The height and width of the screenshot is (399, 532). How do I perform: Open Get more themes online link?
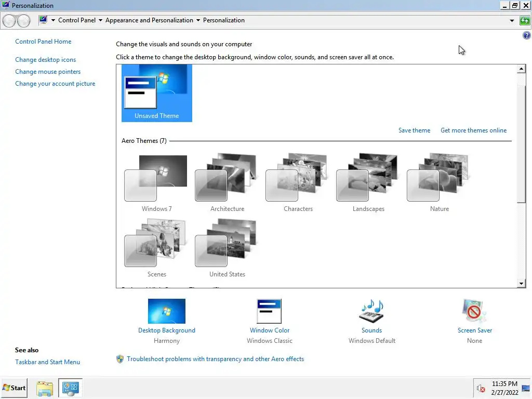point(473,130)
